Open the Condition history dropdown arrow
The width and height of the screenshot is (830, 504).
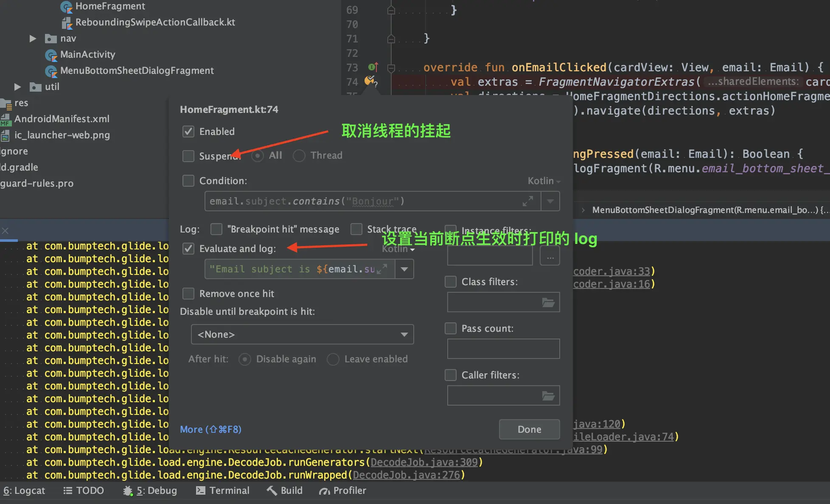[550, 201]
